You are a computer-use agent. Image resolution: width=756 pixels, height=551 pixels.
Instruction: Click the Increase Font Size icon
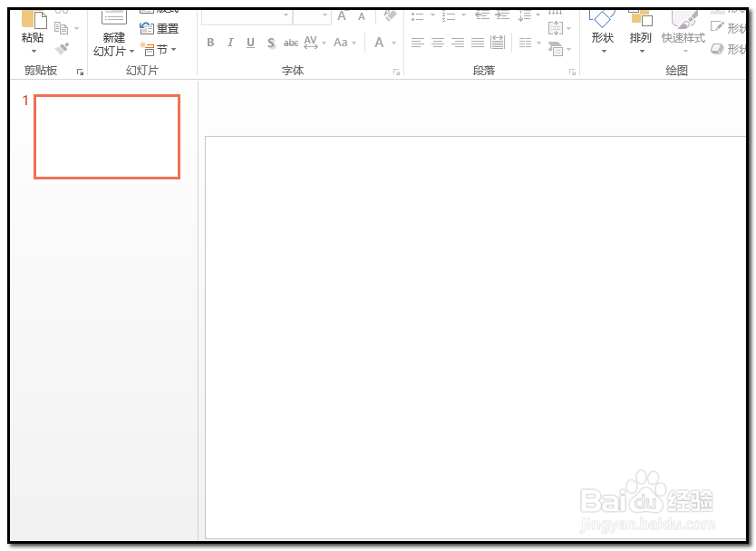[342, 16]
